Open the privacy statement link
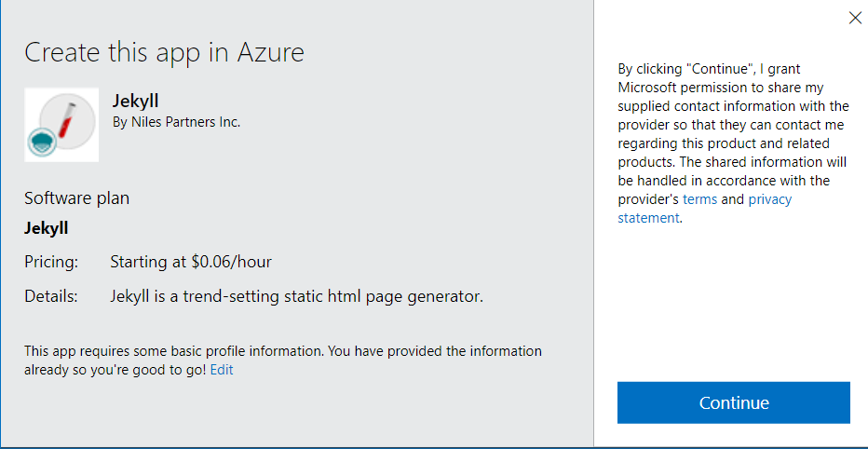The width and height of the screenshot is (868, 449). tap(705, 209)
